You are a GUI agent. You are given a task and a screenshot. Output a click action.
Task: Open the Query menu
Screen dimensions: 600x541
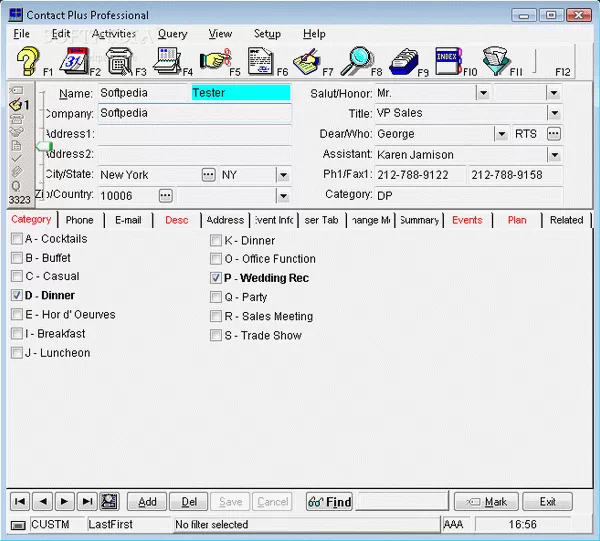click(x=173, y=34)
